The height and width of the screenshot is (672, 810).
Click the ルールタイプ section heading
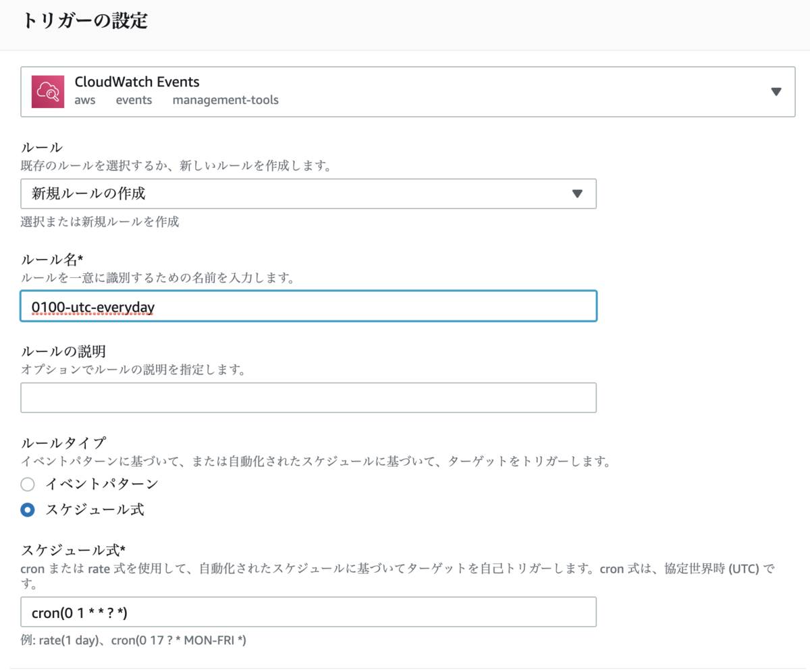61,443
